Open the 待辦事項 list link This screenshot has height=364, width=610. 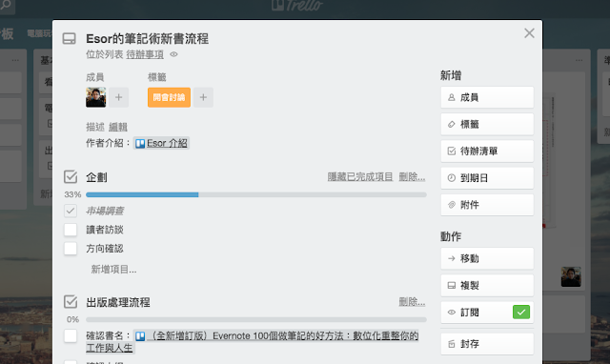145,54
